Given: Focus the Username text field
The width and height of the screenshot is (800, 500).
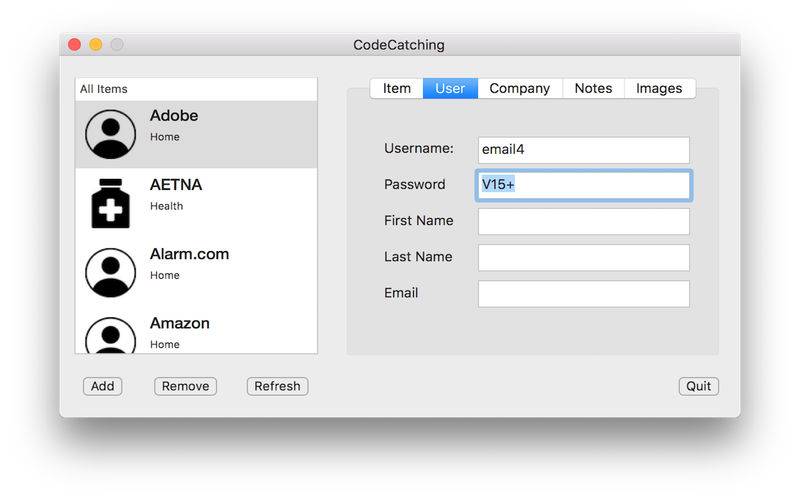Looking at the screenshot, I should click(584, 149).
